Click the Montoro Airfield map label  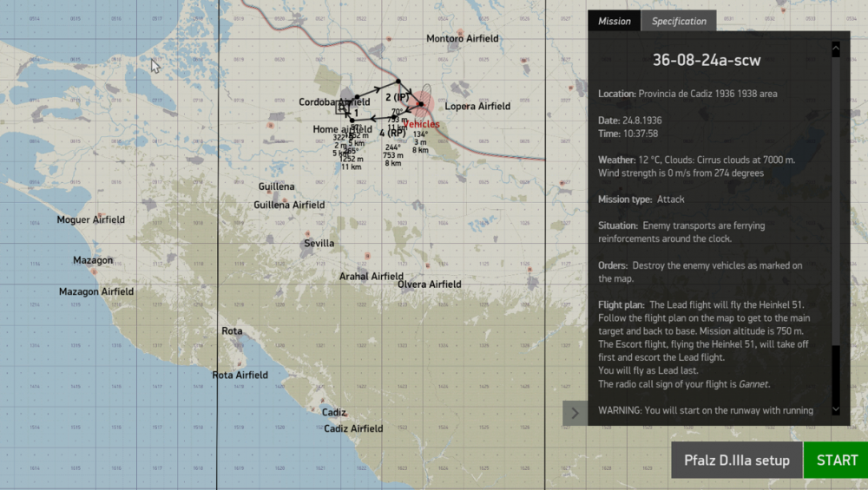pos(463,39)
